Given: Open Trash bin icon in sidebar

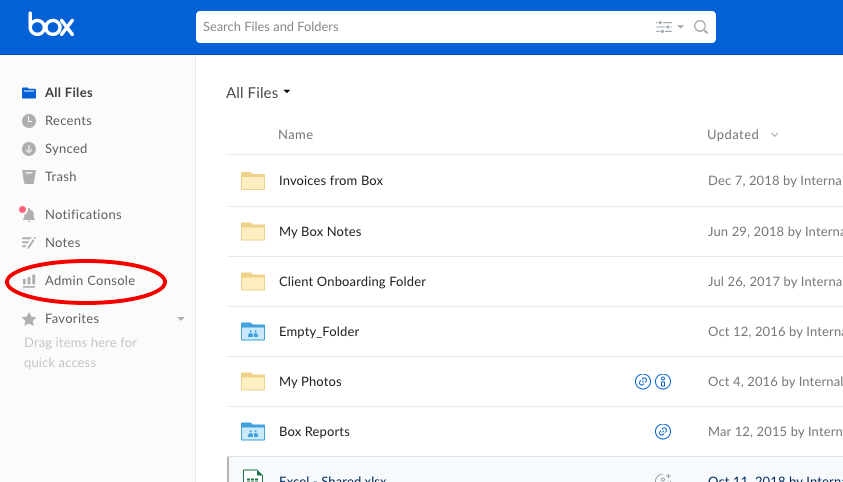Looking at the screenshot, I should (29, 177).
